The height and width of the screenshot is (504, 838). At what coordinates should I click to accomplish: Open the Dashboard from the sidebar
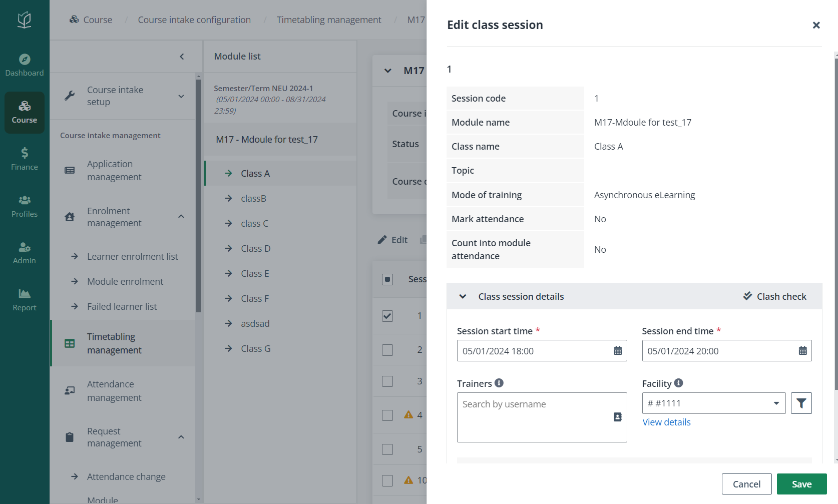(x=25, y=65)
